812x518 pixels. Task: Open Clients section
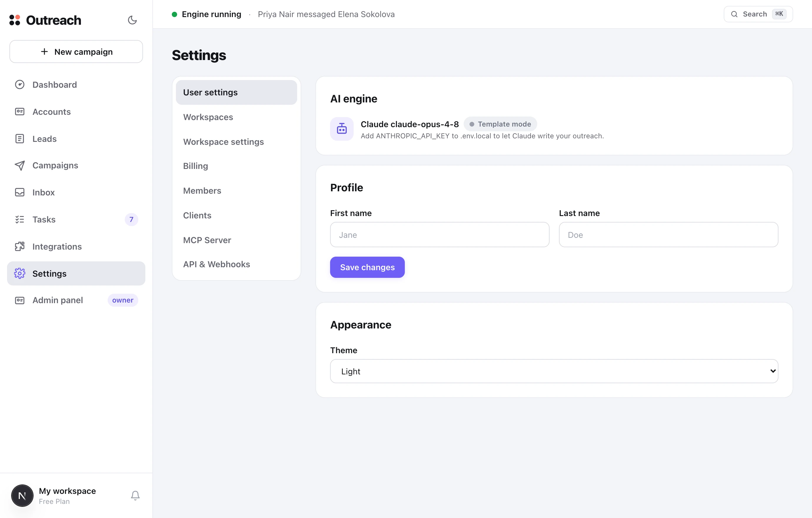pos(236,215)
